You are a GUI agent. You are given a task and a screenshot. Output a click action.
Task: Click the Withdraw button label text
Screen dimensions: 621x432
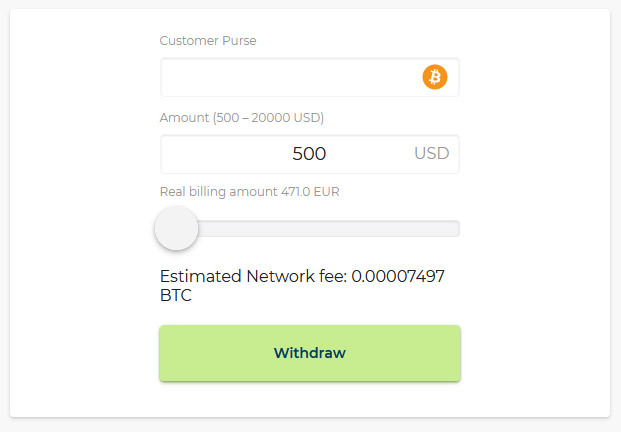310,353
